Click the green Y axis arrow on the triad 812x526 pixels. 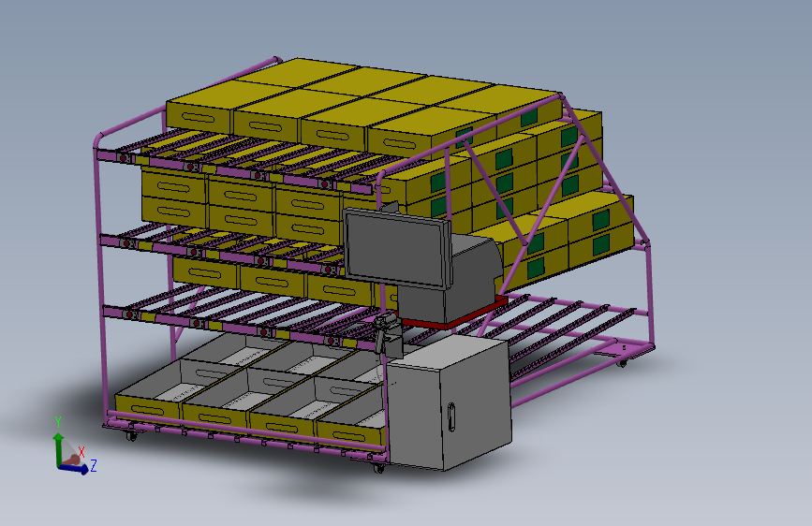point(58,447)
